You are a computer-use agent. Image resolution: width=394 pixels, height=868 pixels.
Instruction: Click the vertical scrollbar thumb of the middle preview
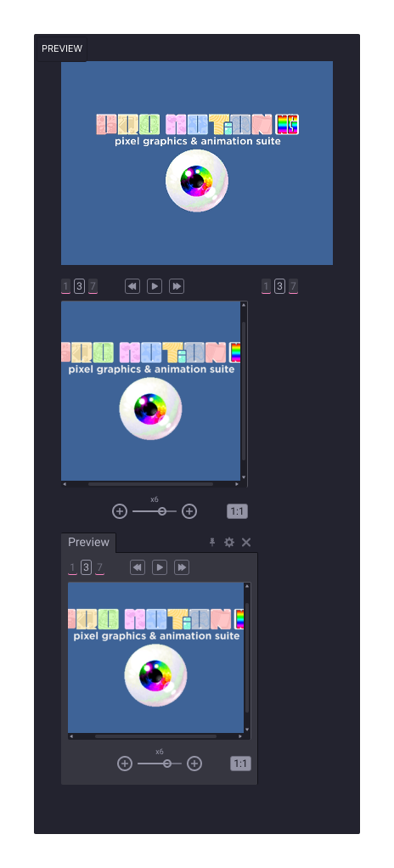(x=244, y=391)
